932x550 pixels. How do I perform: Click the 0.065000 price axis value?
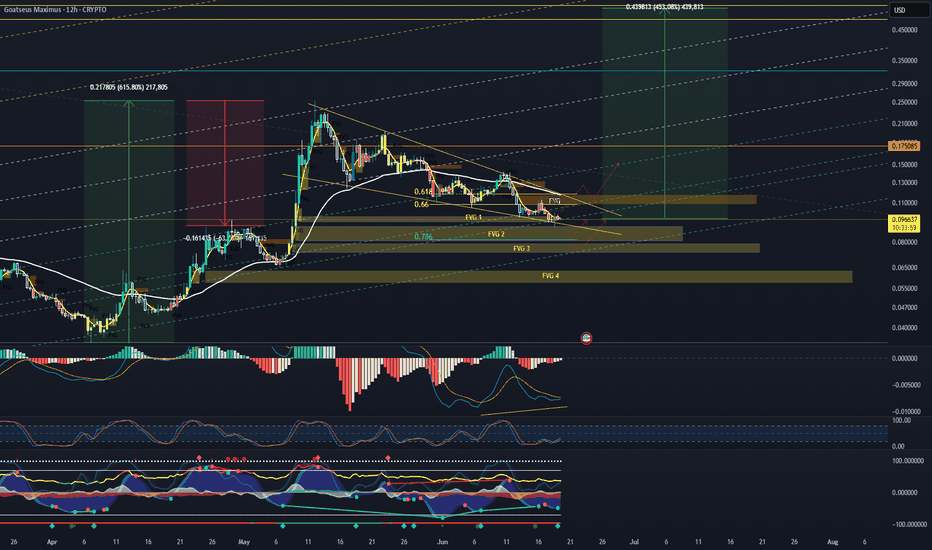(904, 268)
